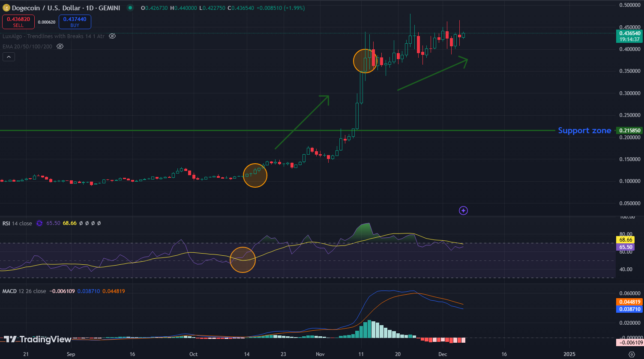644x359 pixels.
Task: Click the BUY 0.437440 button
Action: (x=75, y=22)
